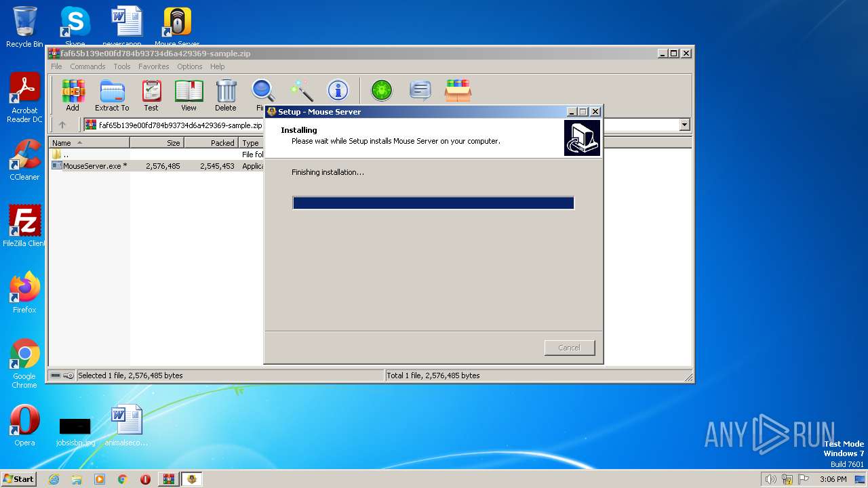This screenshot has height=488, width=868.
Task: Click the Comment speech bubble icon
Action: [420, 90]
